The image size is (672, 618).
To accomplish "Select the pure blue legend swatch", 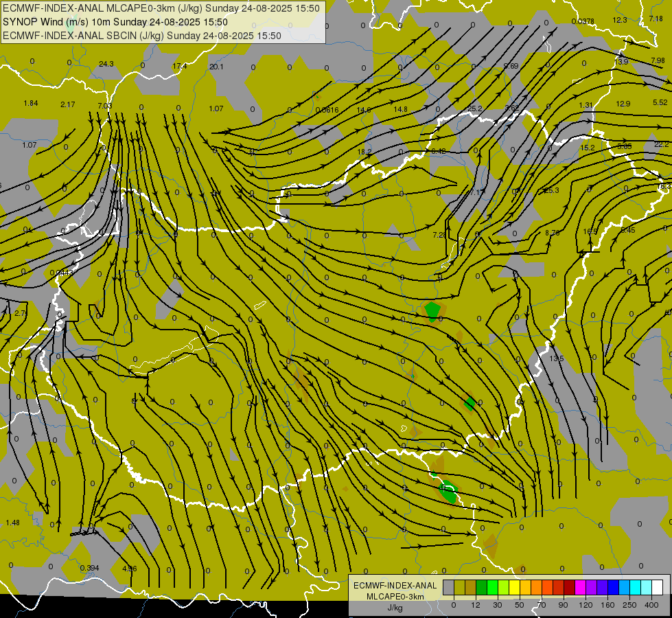I will coord(613,588).
